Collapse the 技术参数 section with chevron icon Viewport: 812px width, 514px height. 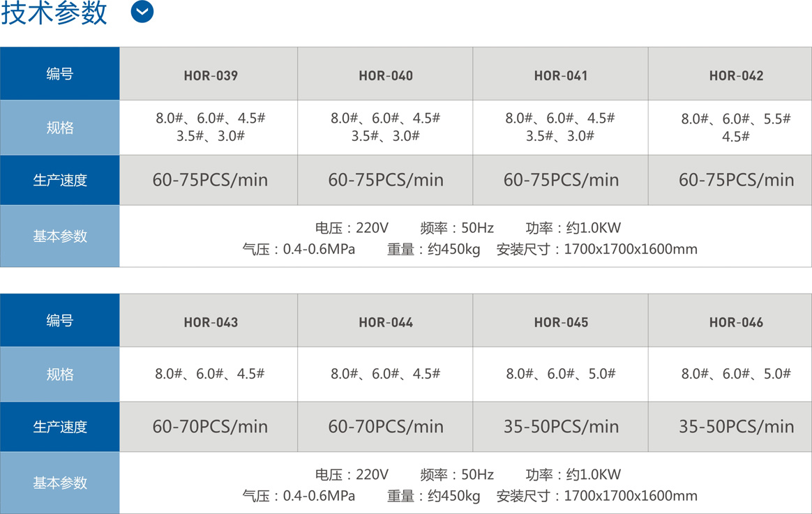click(x=142, y=11)
